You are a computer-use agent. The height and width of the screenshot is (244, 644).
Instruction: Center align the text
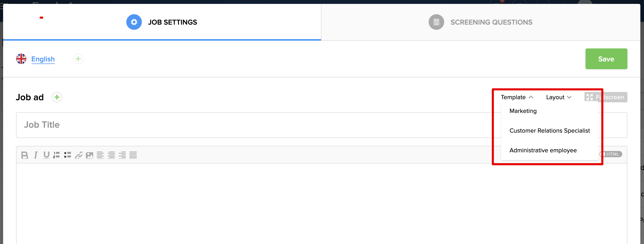point(111,155)
